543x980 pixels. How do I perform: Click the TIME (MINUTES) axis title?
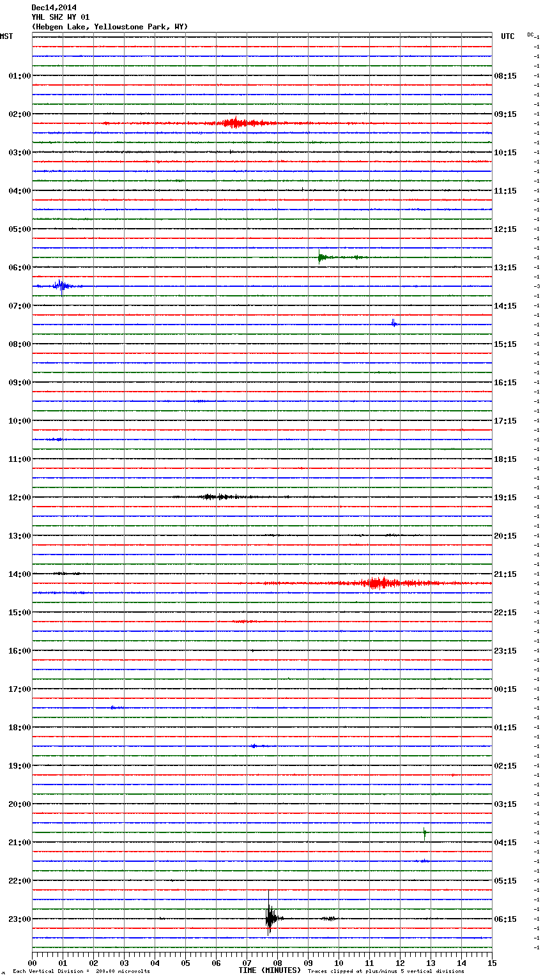point(270,970)
